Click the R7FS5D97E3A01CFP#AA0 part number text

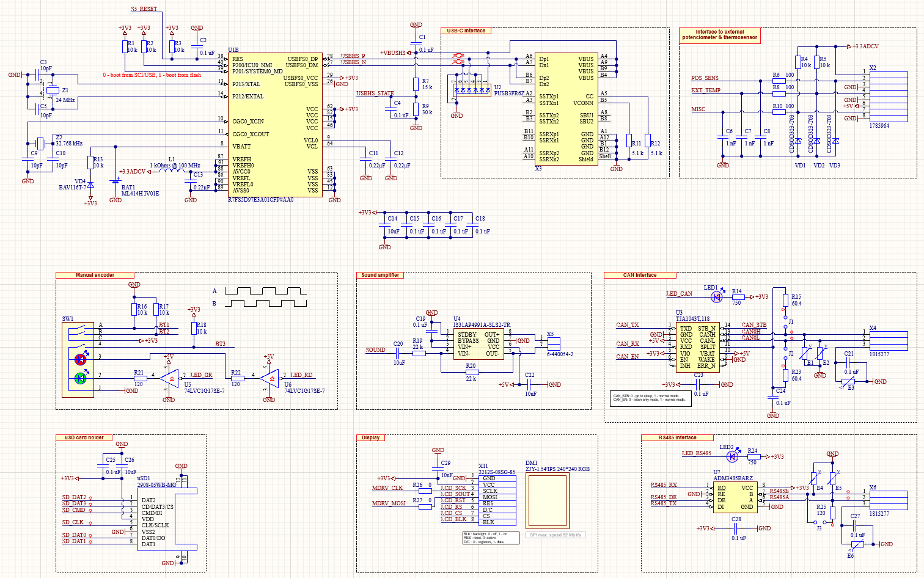pos(261,200)
